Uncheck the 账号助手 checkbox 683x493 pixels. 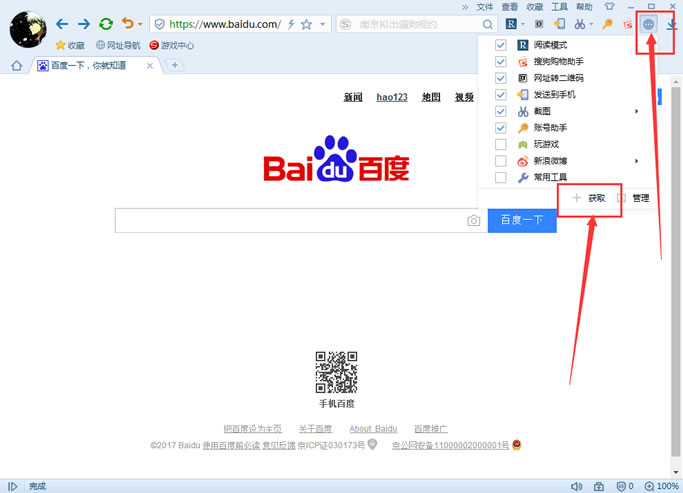(x=500, y=128)
